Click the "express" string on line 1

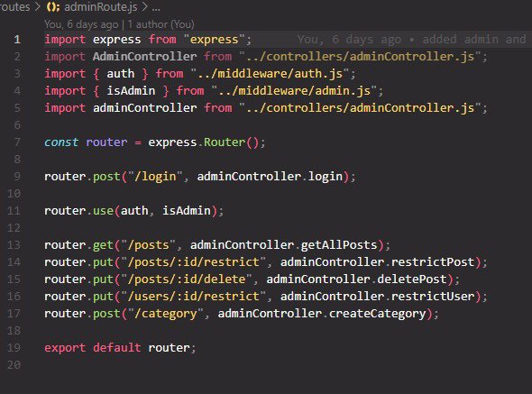214,40
